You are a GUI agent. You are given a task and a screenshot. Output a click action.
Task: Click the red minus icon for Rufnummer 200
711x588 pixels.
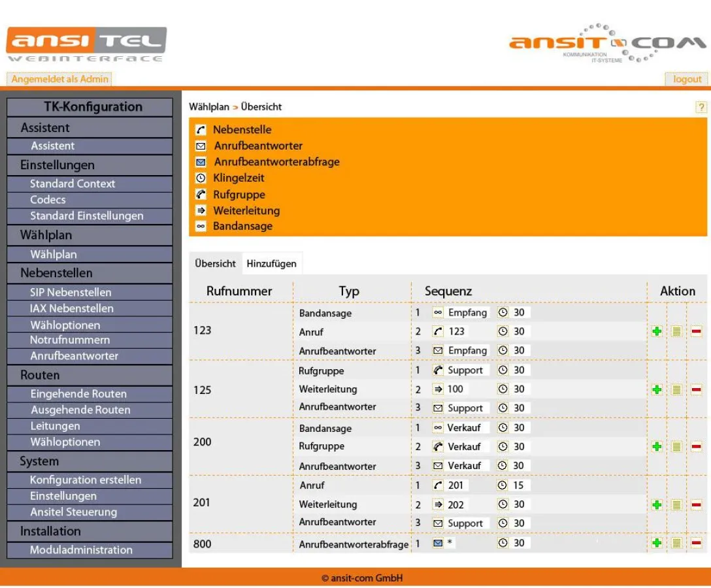point(695,446)
